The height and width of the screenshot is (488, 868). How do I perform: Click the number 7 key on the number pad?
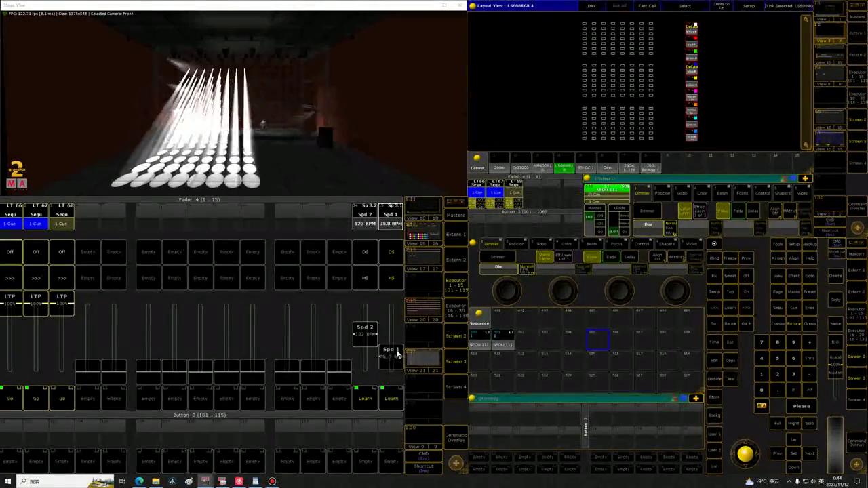(x=762, y=342)
